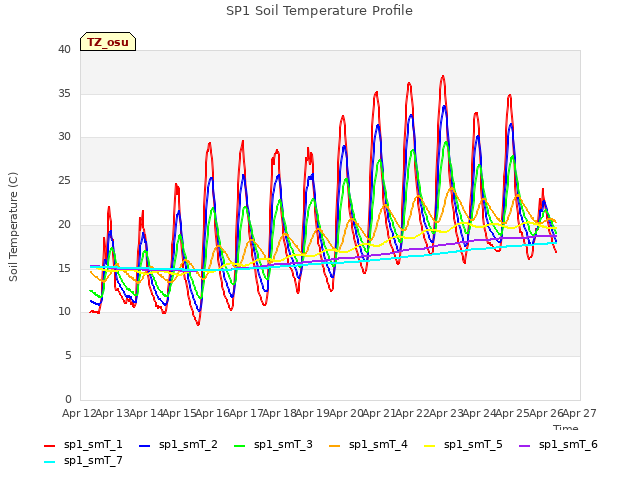Click the SP1 Soil Temperature Profile title
The image size is (640, 480).
[319, 11]
